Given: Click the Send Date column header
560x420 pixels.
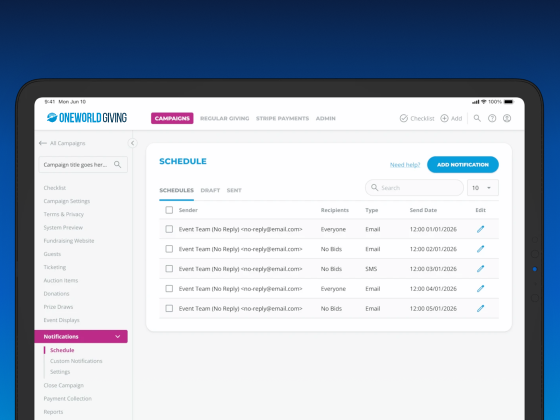Looking at the screenshot, I should coord(423,210).
